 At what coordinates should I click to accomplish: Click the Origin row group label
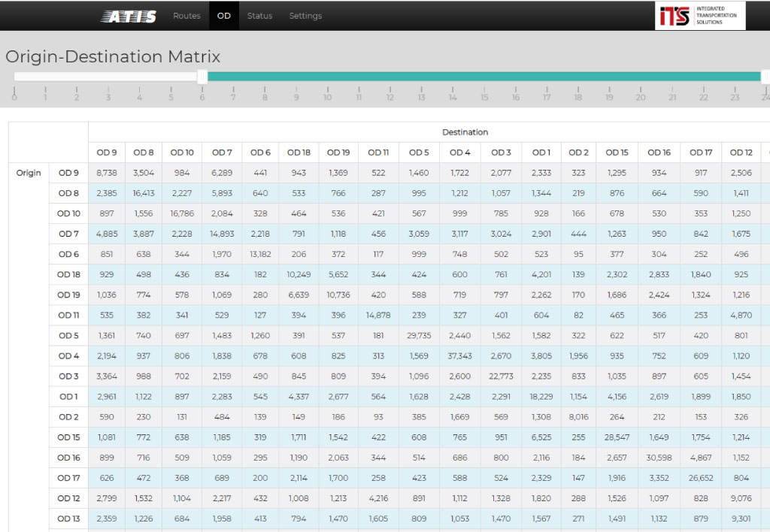(x=29, y=173)
